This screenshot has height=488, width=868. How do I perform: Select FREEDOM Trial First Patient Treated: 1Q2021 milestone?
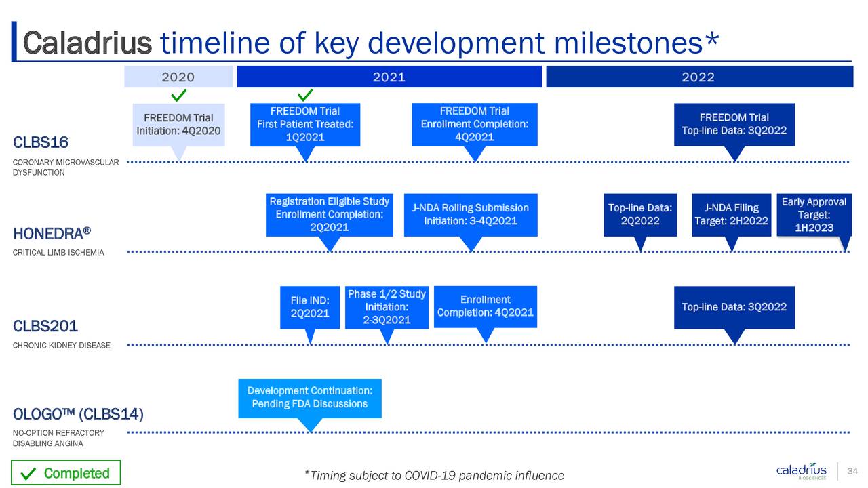[x=305, y=124]
